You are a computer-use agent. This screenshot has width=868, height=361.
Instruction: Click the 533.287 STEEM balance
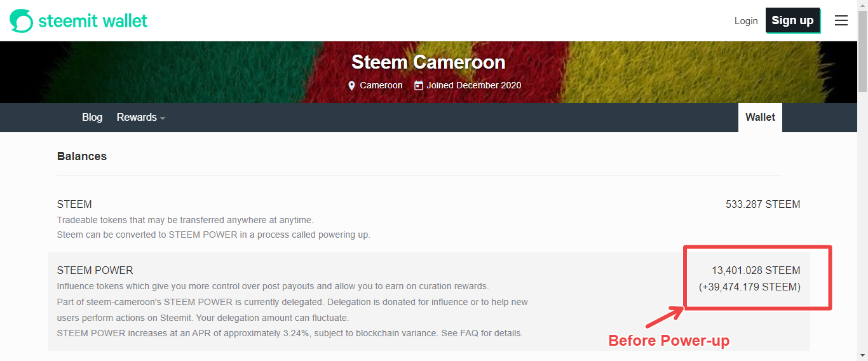tap(763, 205)
